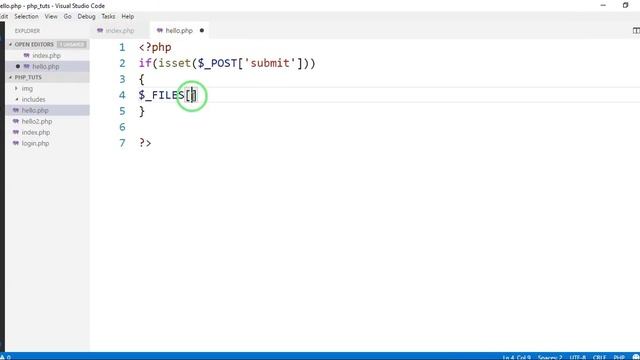Click the ?> closing tag on line 7
The width and height of the screenshot is (640, 360).
coord(145,143)
